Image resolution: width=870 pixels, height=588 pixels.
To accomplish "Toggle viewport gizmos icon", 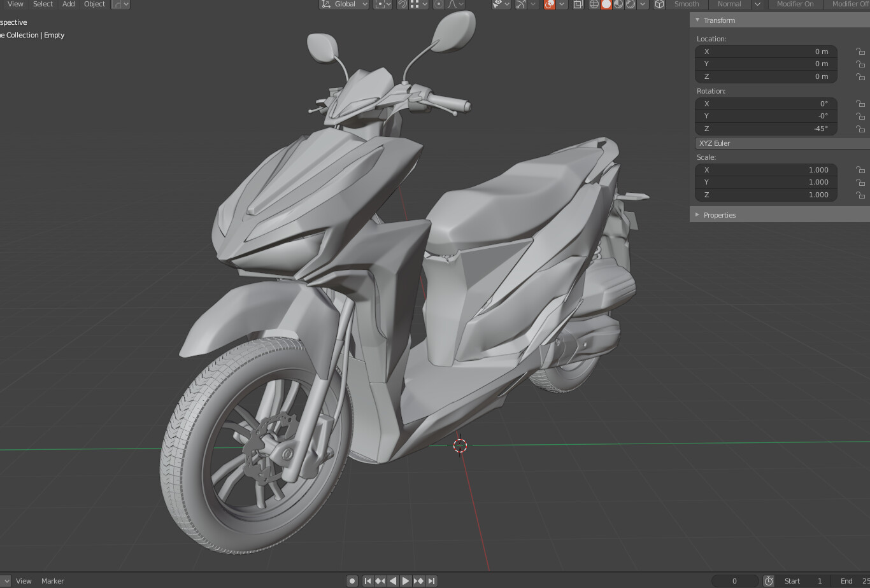I will coord(521,4).
